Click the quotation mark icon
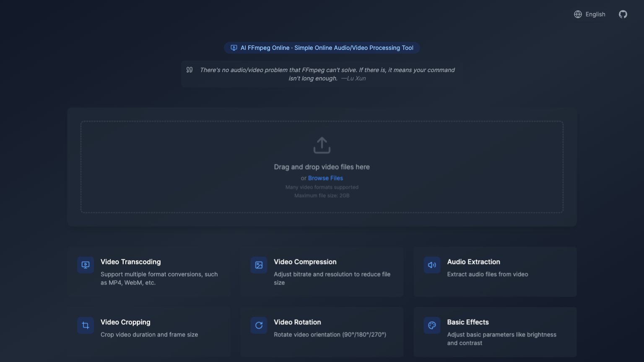644x362 pixels. 190,70
